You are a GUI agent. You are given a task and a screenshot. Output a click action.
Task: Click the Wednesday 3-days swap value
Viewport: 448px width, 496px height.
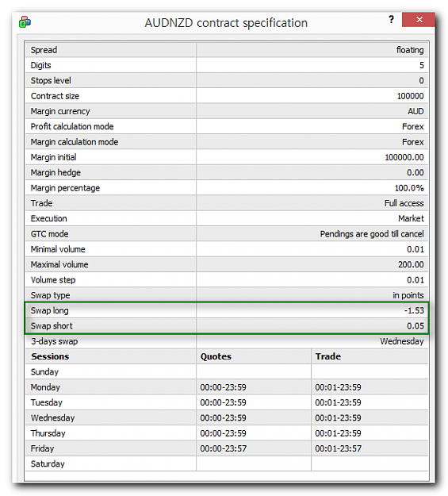tap(402, 341)
